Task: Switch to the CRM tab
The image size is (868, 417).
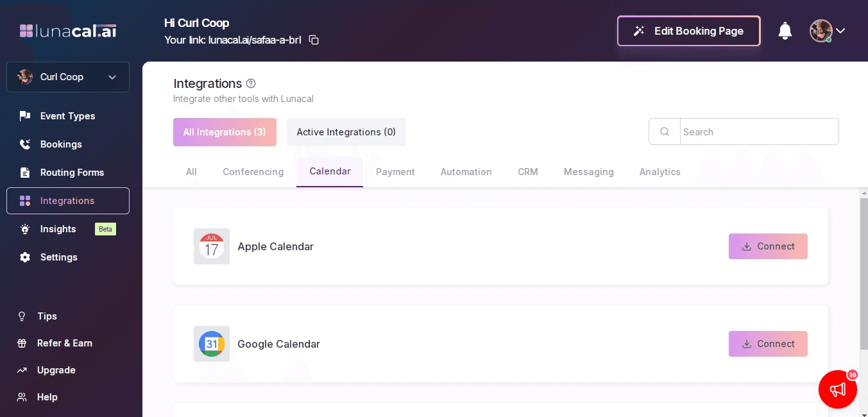Action: tap(528, 172)
